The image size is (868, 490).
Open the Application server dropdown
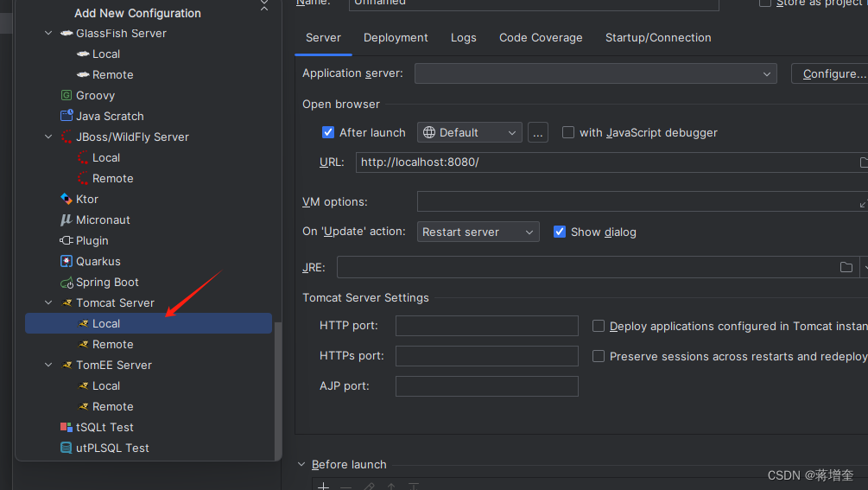tap(596, 73)
